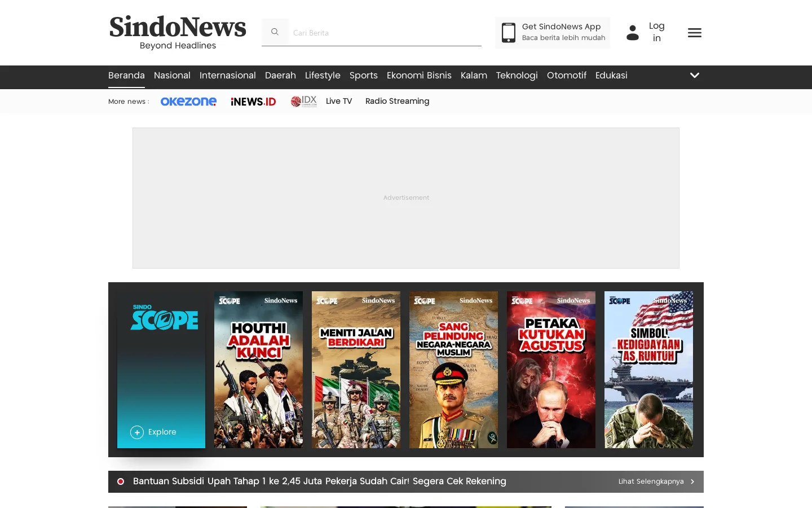Open the Teknologi section
812x508 pixels.
pyautogui.click(x=517, y=76)
